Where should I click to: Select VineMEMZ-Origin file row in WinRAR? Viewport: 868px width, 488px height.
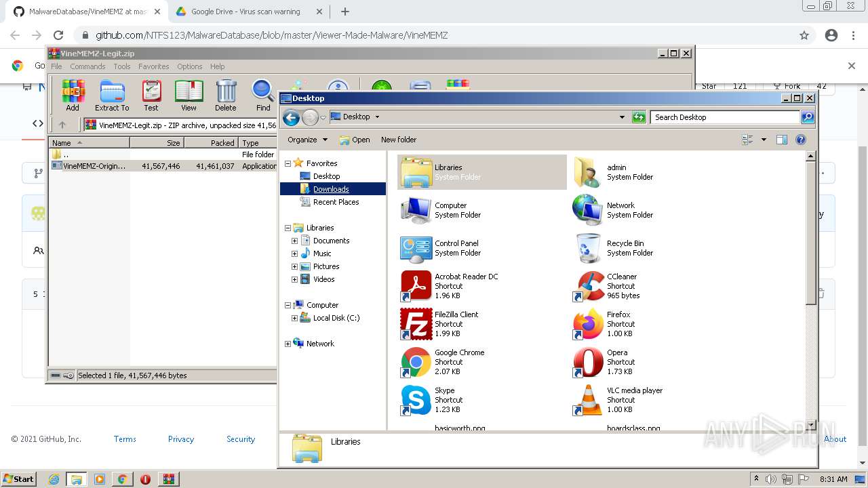point(163,166)
